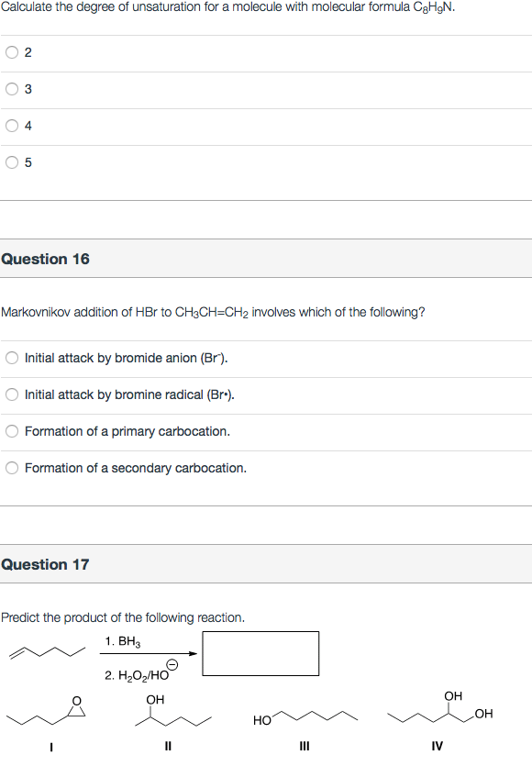Select radio button for answer 3
Viewport: 532px width, 766px height.
(11, 89)
